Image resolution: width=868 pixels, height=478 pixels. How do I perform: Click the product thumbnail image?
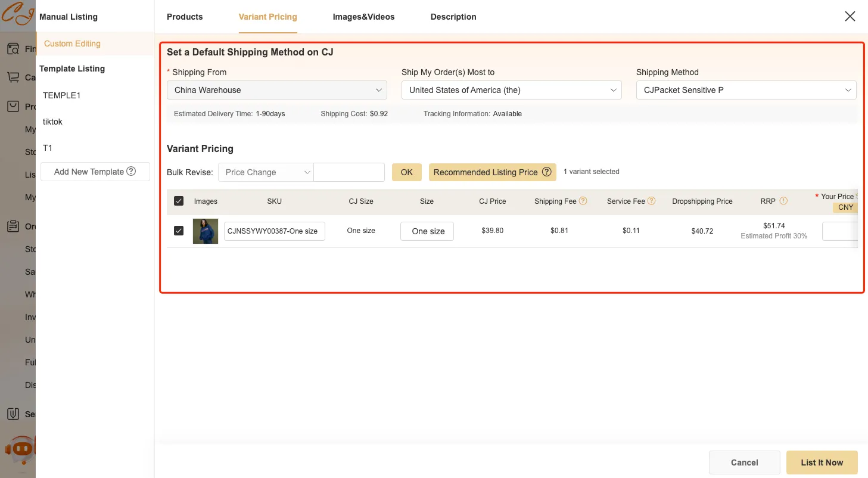[206, 231]
